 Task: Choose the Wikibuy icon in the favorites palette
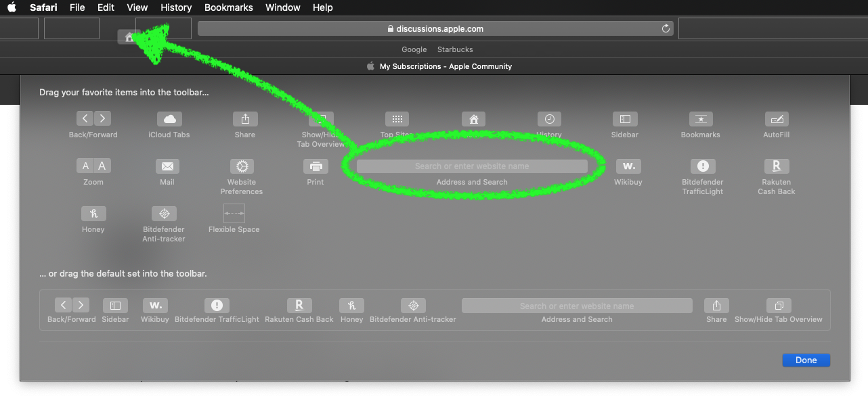629,166
